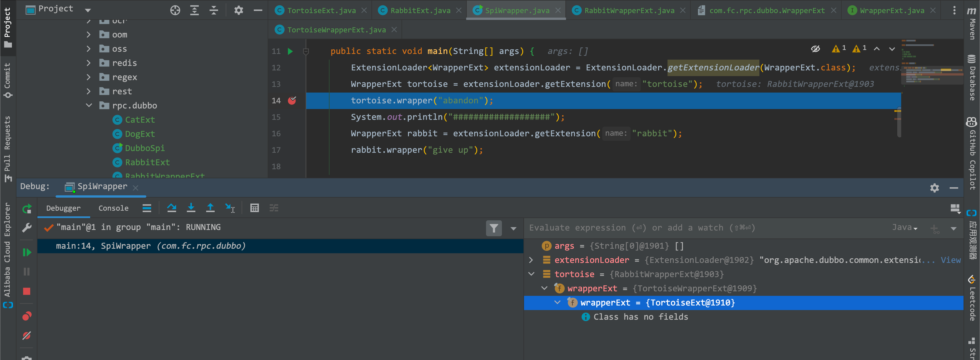Click Step Into button

191,208
